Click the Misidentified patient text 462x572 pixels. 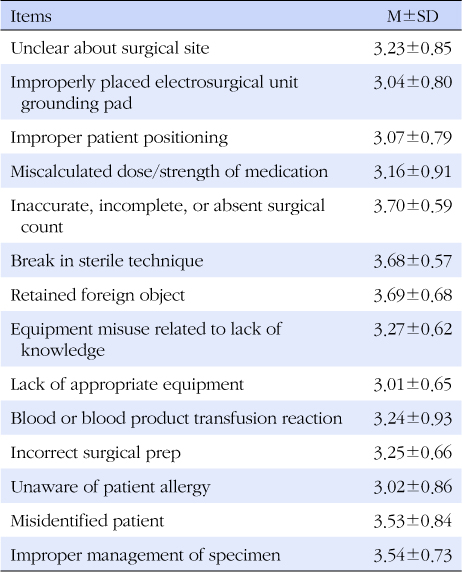88,521
